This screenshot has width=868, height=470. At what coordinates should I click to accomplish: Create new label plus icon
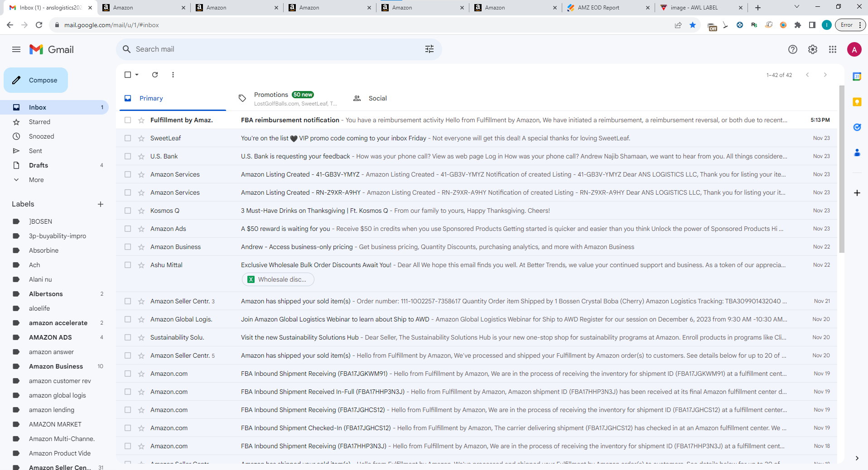click(101, 204)
